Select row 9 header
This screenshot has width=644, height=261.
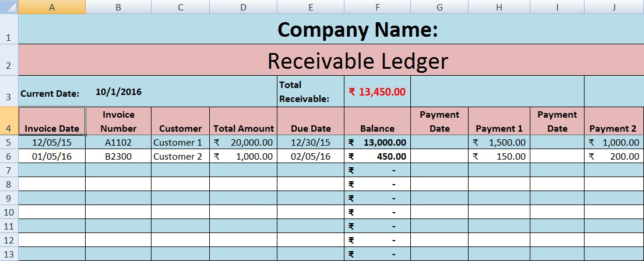point(9,198)
